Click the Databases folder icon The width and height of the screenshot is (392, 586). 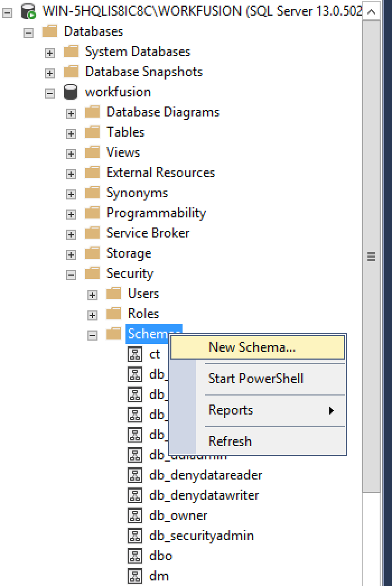coord(49,31)
